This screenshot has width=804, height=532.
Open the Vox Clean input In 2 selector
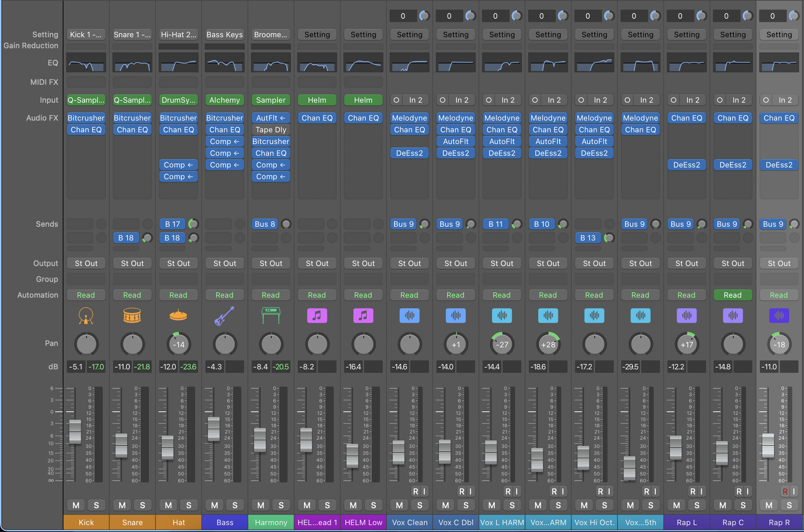tap(415, 100)
